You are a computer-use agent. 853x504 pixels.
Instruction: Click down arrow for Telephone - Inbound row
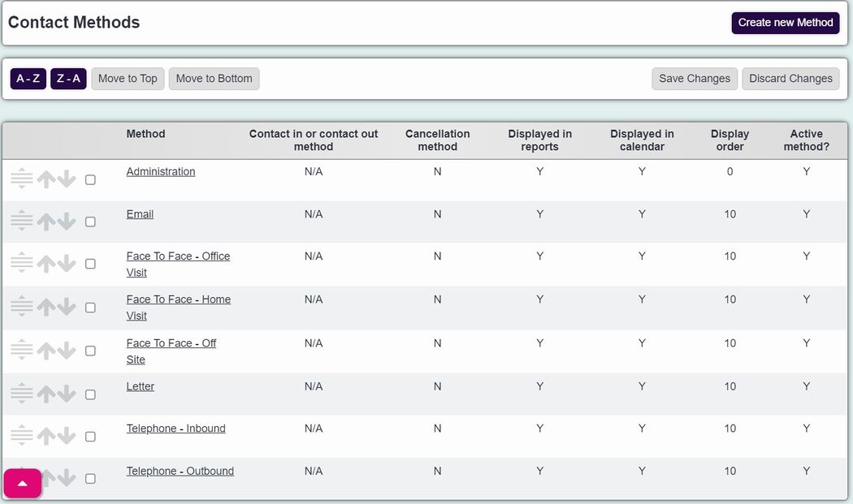tap(67, 436)
